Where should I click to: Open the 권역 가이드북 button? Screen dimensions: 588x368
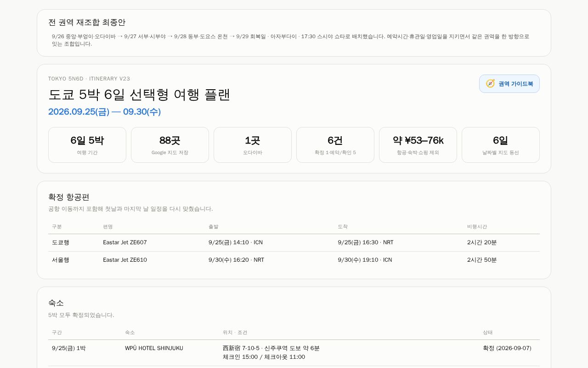(x=509, y=84)
